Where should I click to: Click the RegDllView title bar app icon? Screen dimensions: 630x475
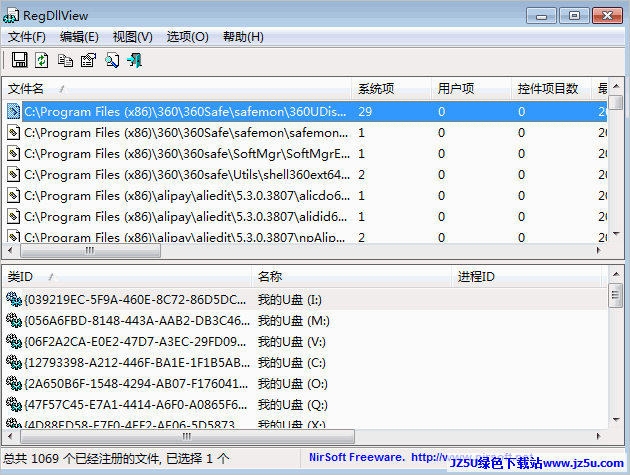[x=11, y=16]
